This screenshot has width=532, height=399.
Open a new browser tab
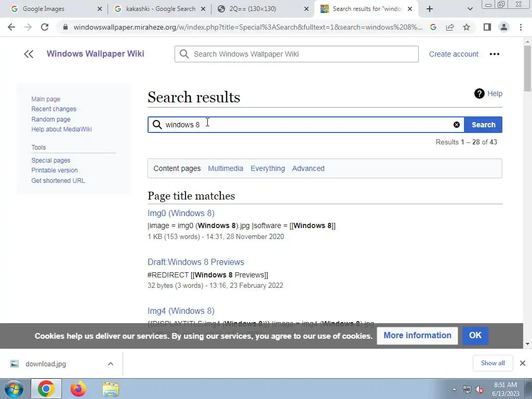click(x=430, y=9)
